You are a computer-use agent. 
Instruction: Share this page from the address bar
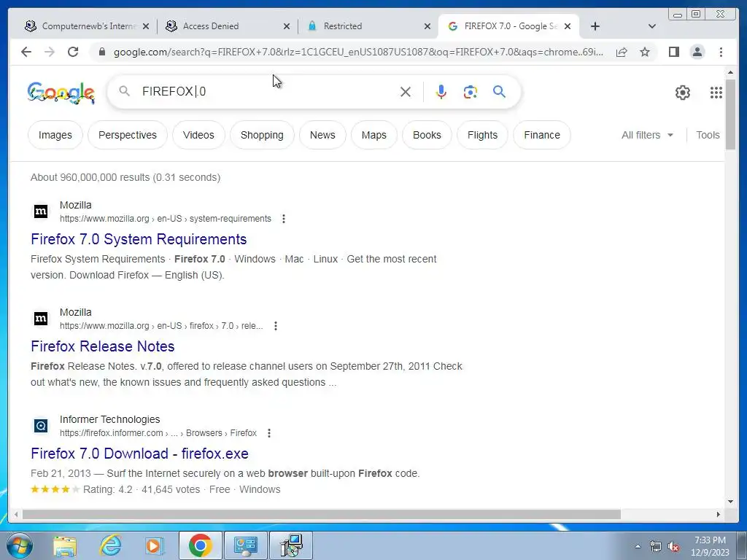(x=622, y=52)
